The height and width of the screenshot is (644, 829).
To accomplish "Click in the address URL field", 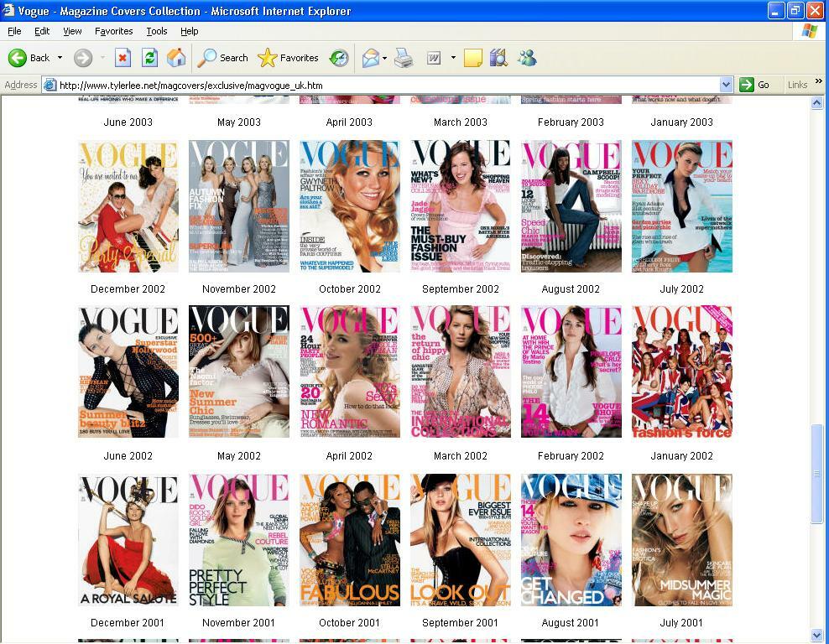I will pyautogui.click(x=388, y=85).
